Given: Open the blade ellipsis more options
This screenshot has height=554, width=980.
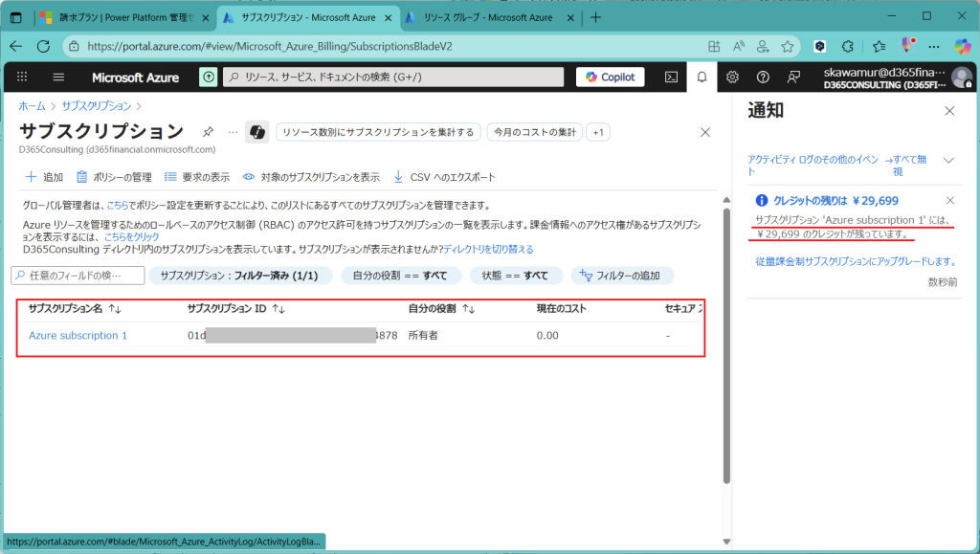Looking at the screenshot, I should coord(233,132).
